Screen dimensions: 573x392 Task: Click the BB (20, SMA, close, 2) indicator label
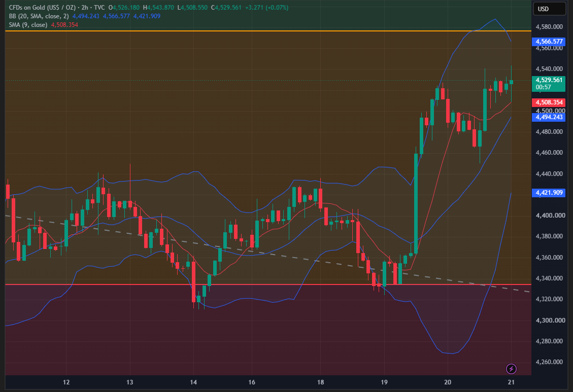[39, 16]
